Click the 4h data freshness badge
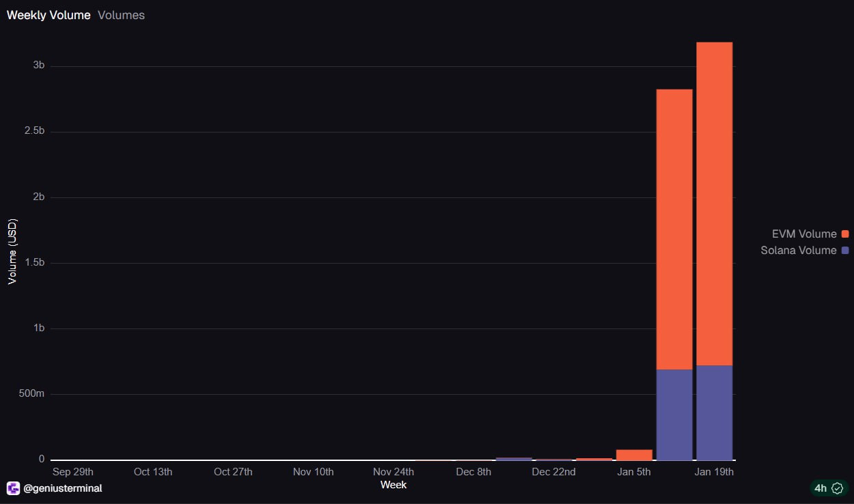Image resolution: width=854 pixels, height=504 pixels. tap(821, 488)
